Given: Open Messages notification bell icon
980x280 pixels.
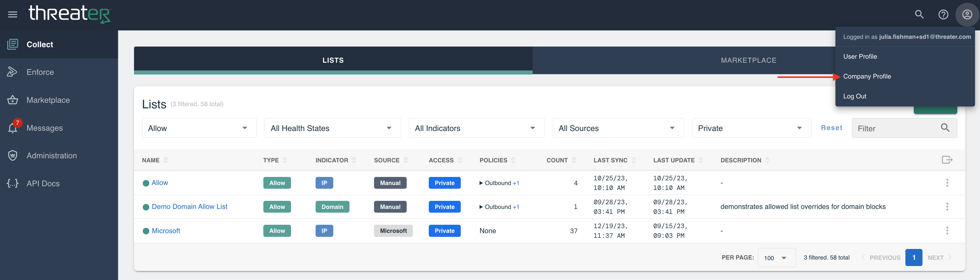Looking at the screenshot, I should [x=12, y=128].
